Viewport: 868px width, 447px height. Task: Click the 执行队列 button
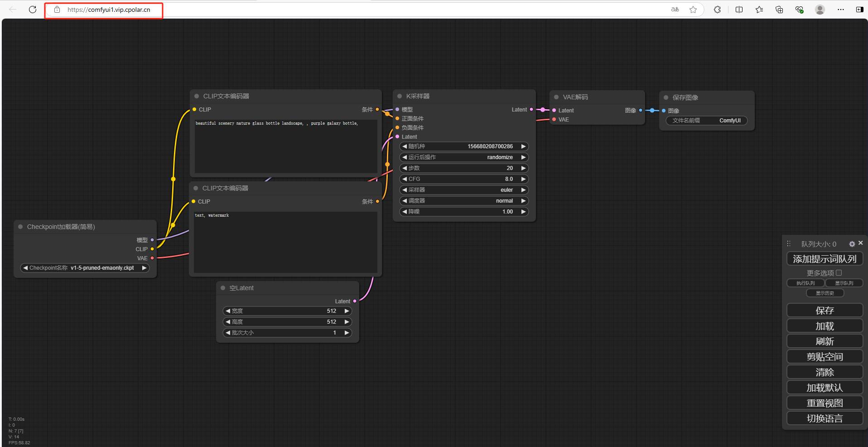pos(805,283)
